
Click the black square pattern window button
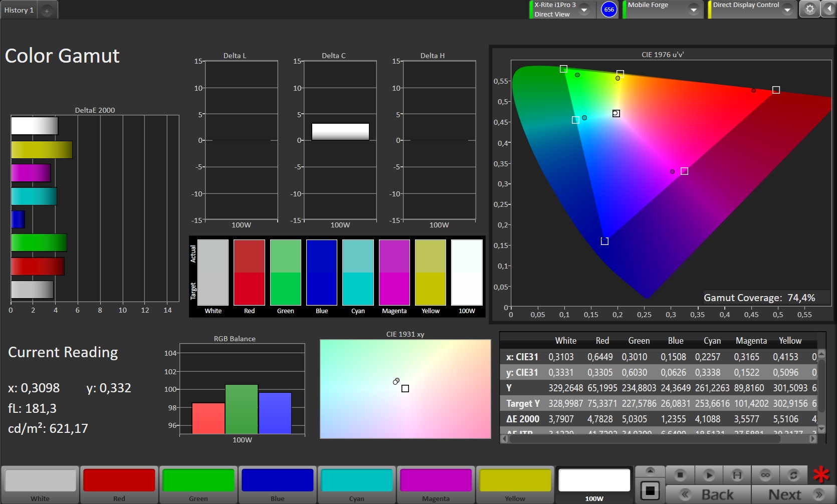pyautogui.click(x=650, y=491)
